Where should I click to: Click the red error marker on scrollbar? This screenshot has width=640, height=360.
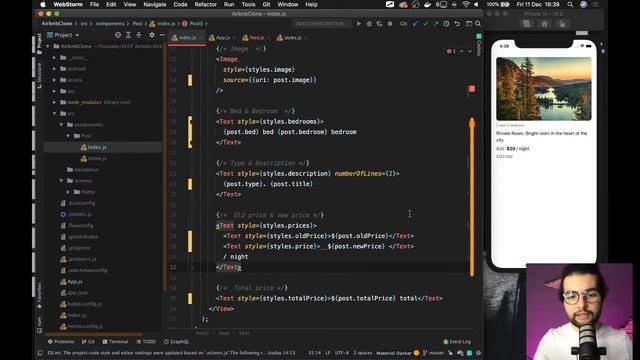click(x=472, y=89)
